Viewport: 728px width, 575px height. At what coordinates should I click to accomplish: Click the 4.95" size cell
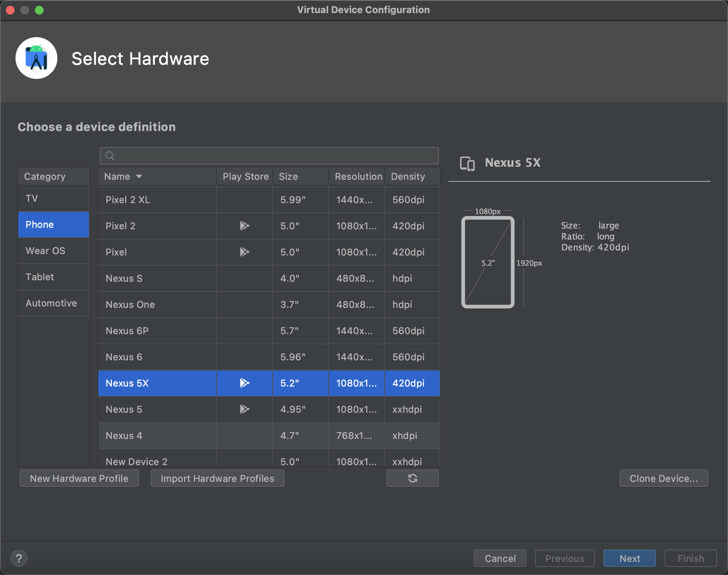coord(301,409)
